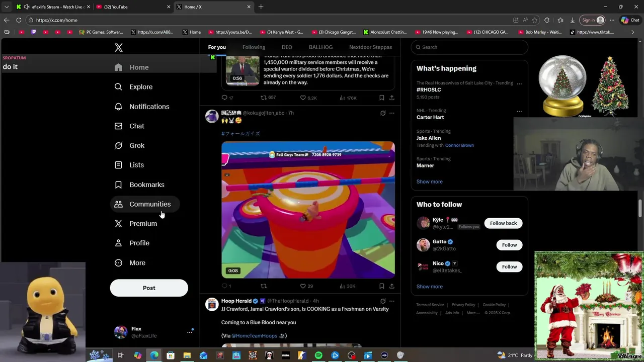Open Premium in the sidebar
This screenshot has height=362, width=644.
[x=136, y=224]
